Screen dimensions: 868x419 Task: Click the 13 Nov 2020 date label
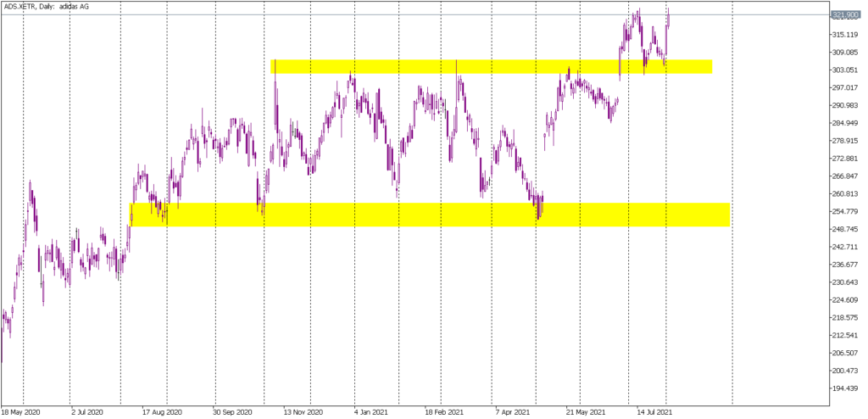click(303, 413)
